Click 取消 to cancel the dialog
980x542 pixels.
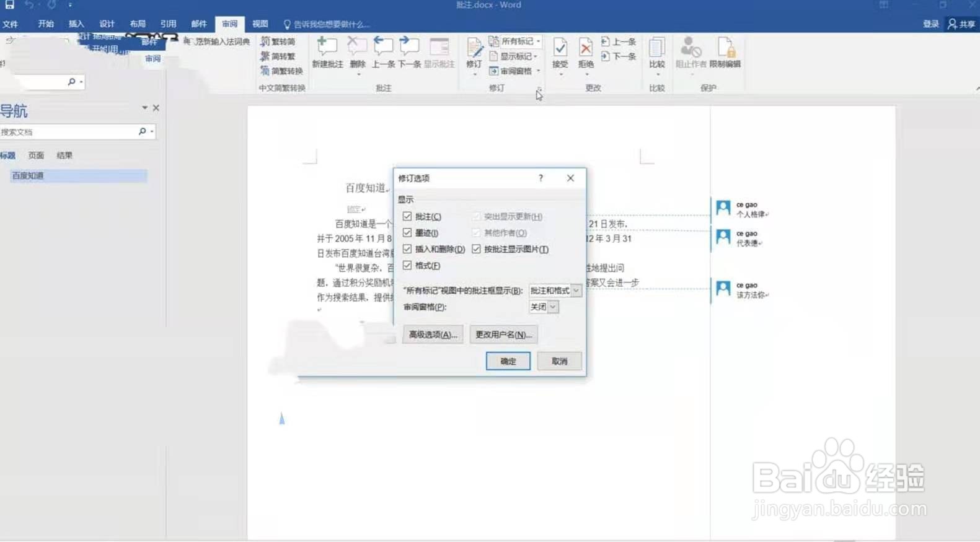click(x=559, y=361)
